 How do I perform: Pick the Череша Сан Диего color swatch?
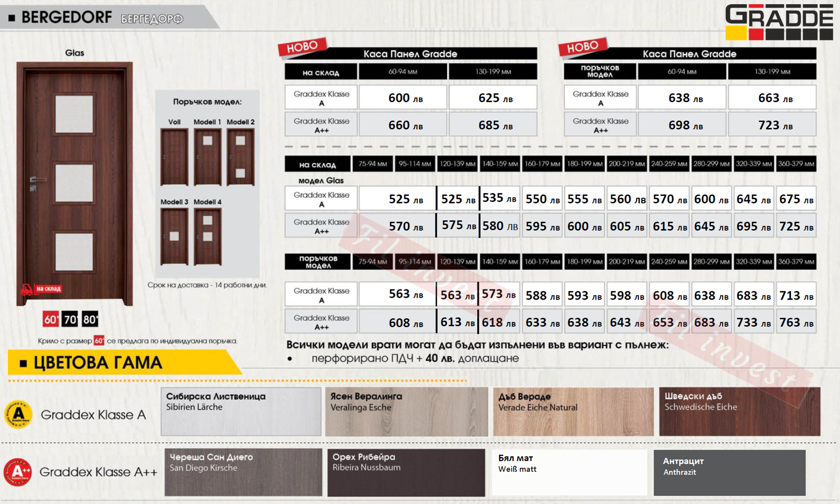tap(243, 472)
